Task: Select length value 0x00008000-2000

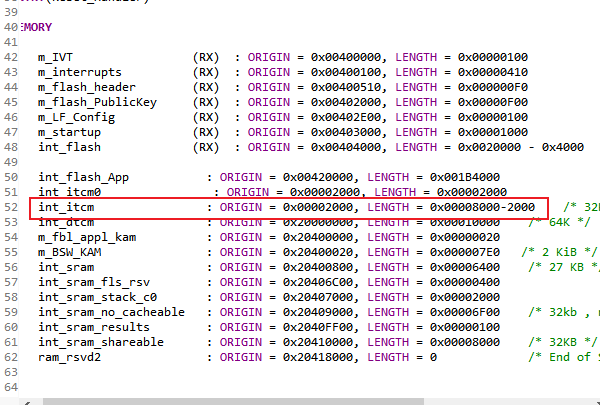Action: (x=483, y=207)
